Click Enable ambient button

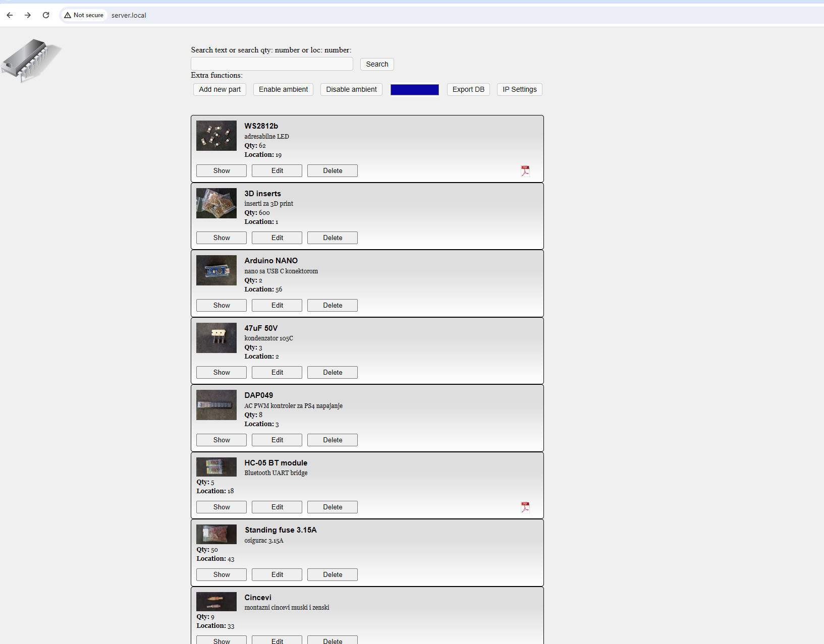pos(283,89)
